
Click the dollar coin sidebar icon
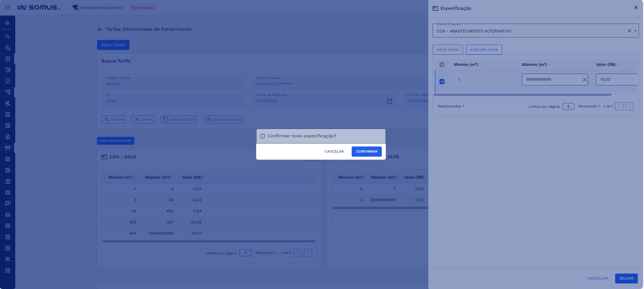[7, 59]
